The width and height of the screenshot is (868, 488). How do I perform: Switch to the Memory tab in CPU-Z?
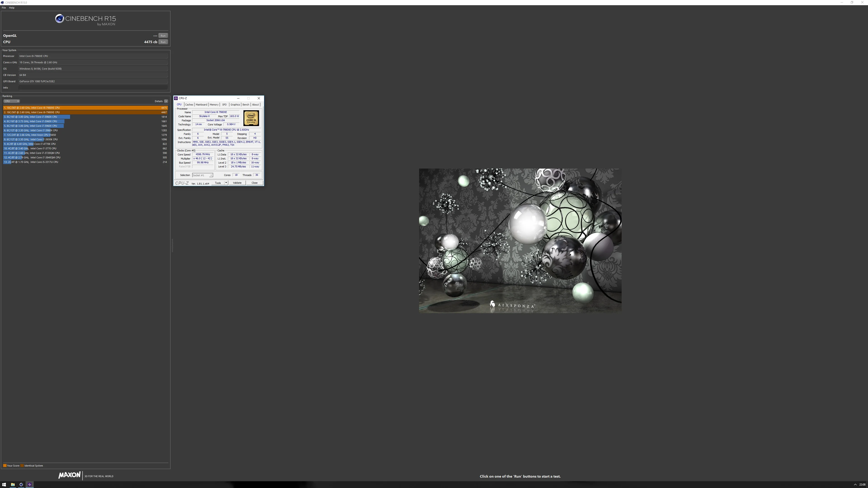tap(214, 105)
